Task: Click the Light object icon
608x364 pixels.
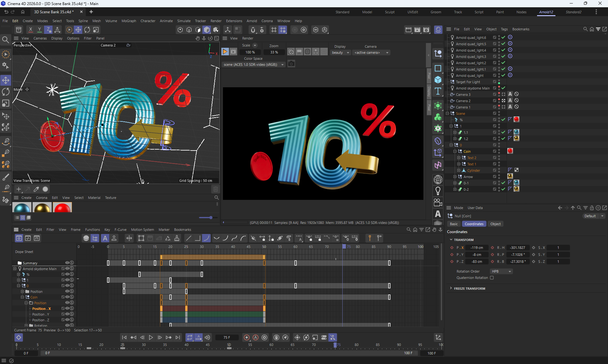Action: click(438, 191)
